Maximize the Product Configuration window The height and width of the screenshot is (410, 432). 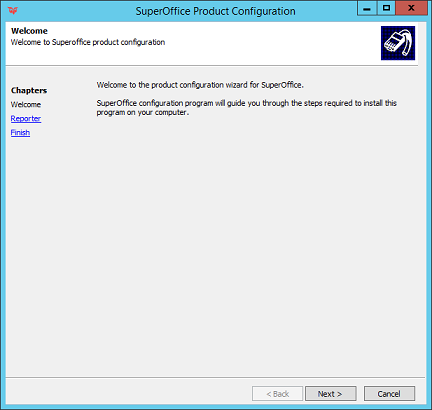[x=386, y=8]
